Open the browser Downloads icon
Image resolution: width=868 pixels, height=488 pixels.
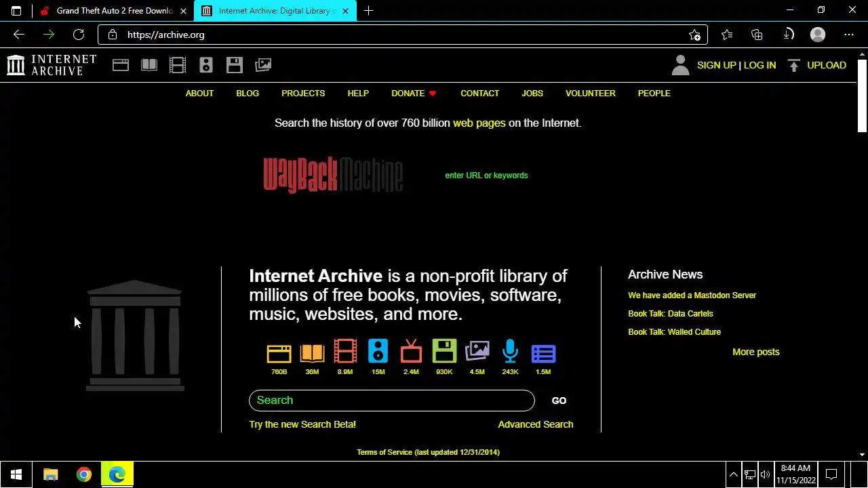click(x=788, y=35)
